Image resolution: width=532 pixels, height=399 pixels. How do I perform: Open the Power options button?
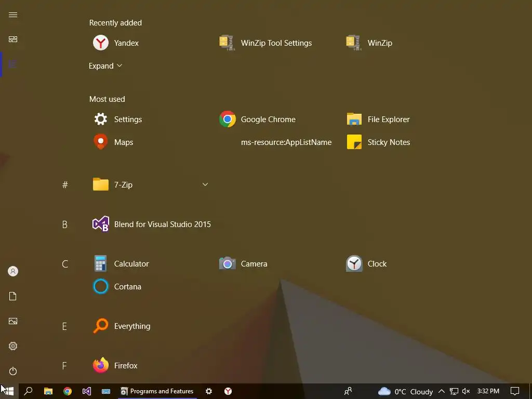point(13,371)
